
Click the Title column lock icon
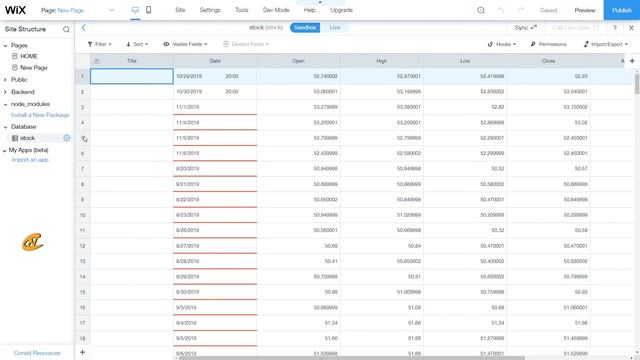click(x=97, y=61)
